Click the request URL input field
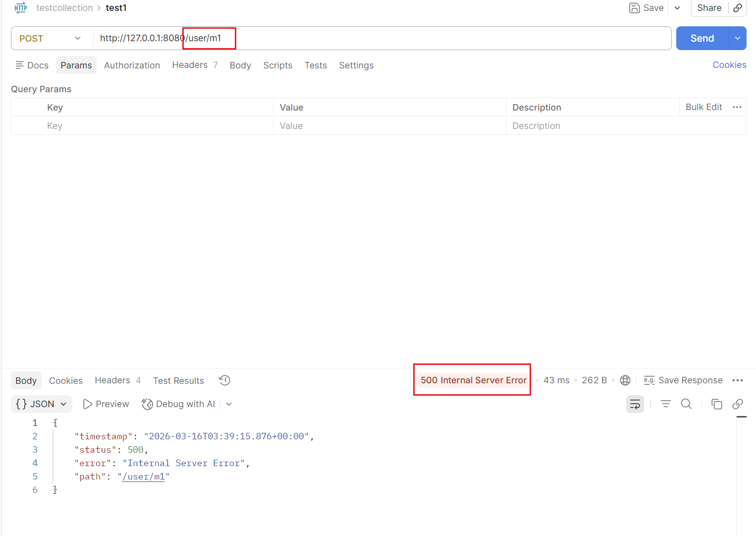 tap(381, 38)
